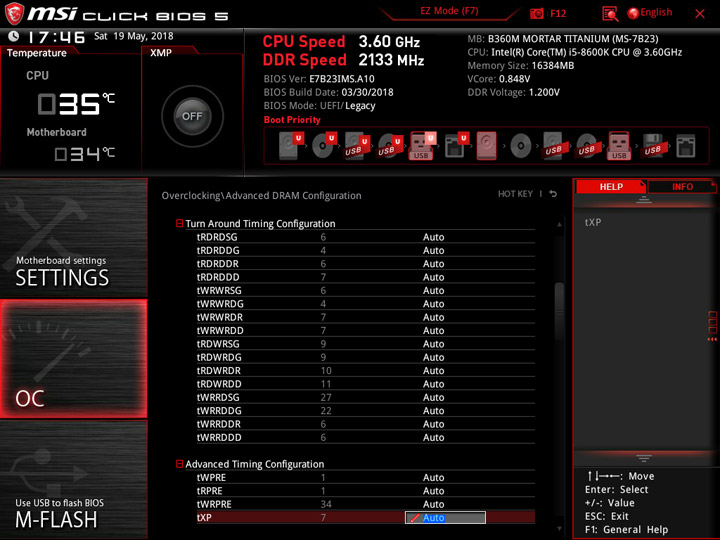Select the legacy USB key boot icon

click(x=619, y=146)
